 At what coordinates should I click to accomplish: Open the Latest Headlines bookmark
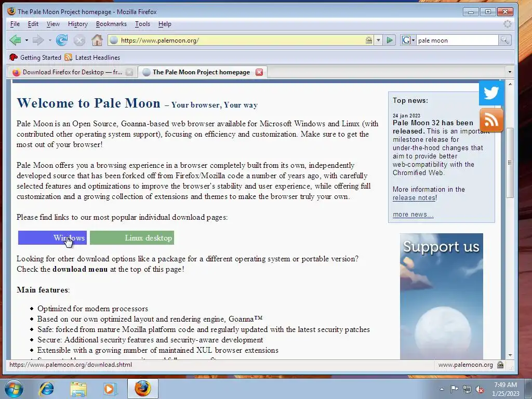[x=92, y=57]
